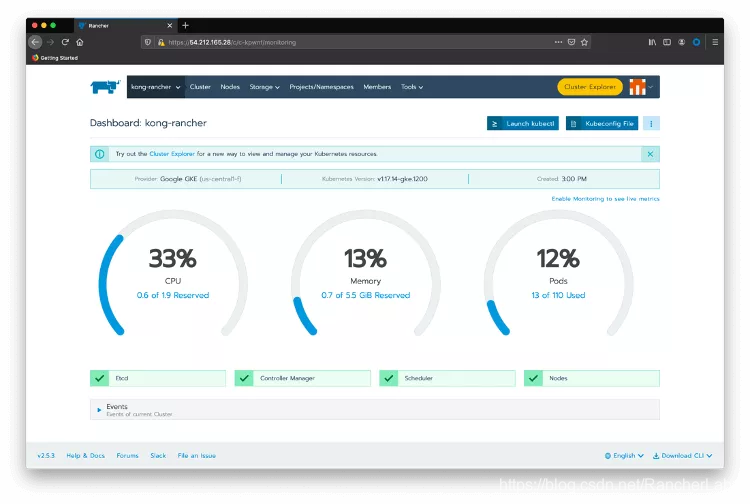Switch to the Rancher browser tab
Viewport: 750px width, 504px height.
click(125, 25)
